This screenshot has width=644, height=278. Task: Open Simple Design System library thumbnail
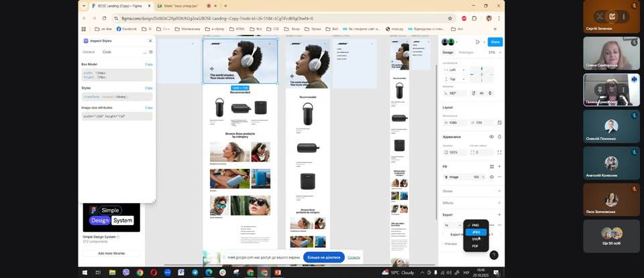pos(111,217)
